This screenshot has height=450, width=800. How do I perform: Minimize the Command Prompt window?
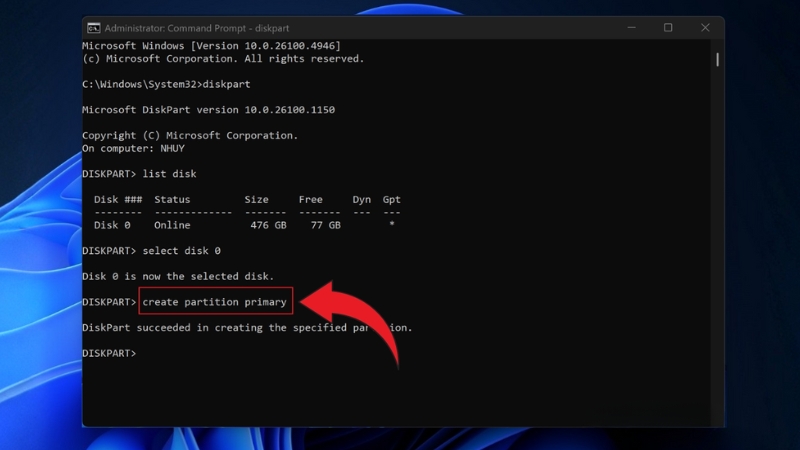(x=630, y=28)
